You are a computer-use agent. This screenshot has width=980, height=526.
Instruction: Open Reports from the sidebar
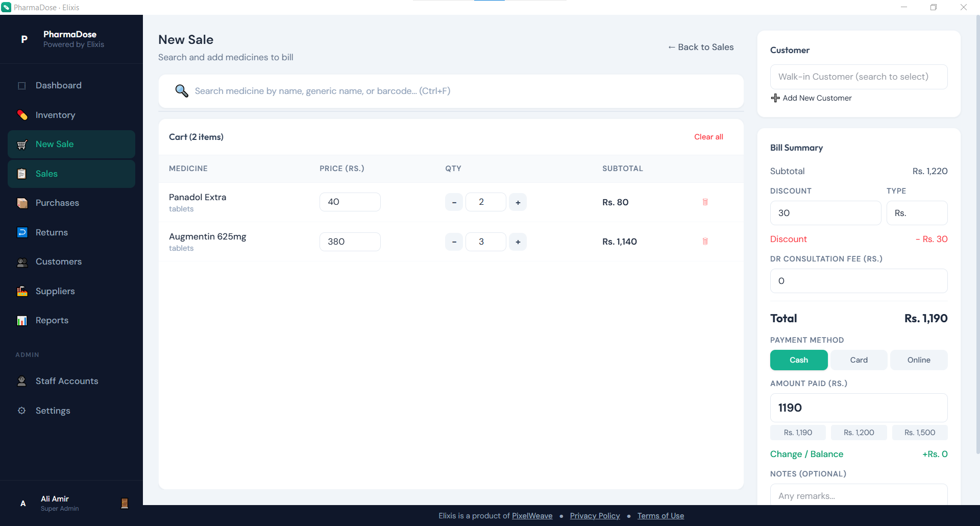(x=71, y=321)
